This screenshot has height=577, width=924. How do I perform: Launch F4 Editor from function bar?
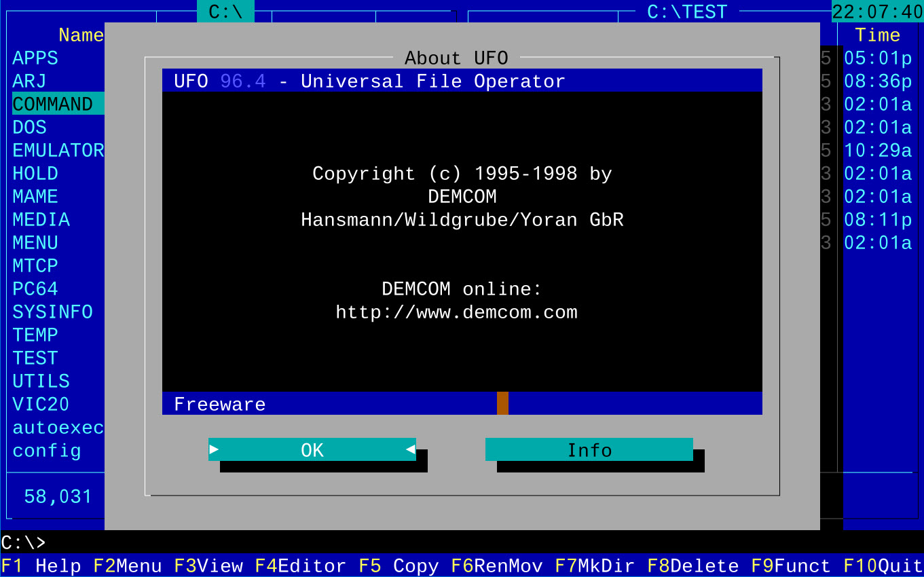coord(301,565)
